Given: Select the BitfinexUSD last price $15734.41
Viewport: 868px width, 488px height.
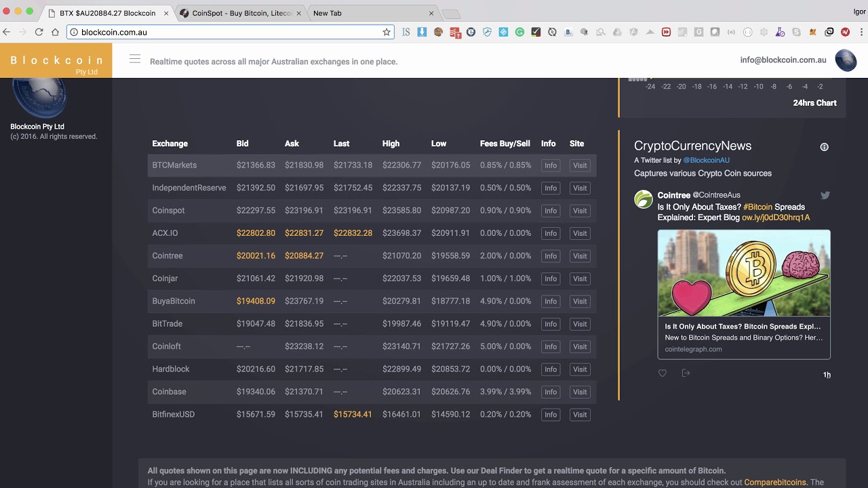Looking at the screenshot, I should [353, 414].
